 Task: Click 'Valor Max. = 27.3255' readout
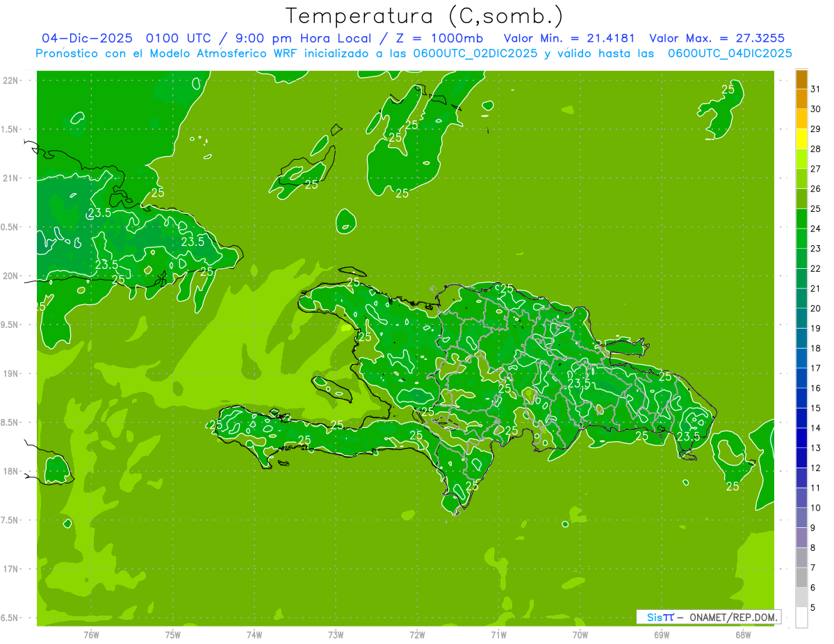click(717, 38)
